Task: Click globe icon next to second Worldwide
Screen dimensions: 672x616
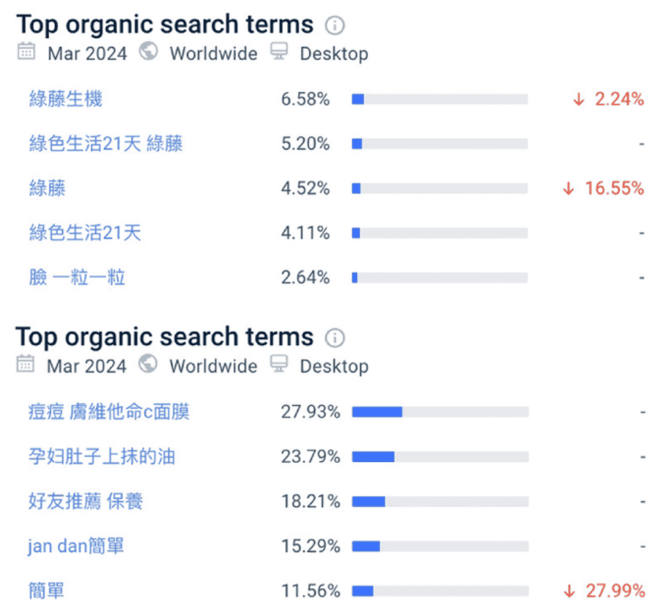Action: point(148,364)
